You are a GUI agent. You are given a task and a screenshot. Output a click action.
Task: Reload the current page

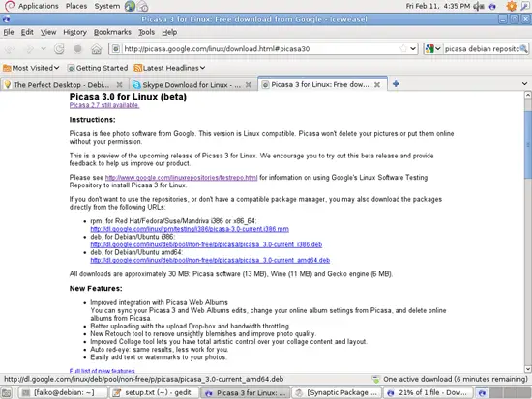59,49
